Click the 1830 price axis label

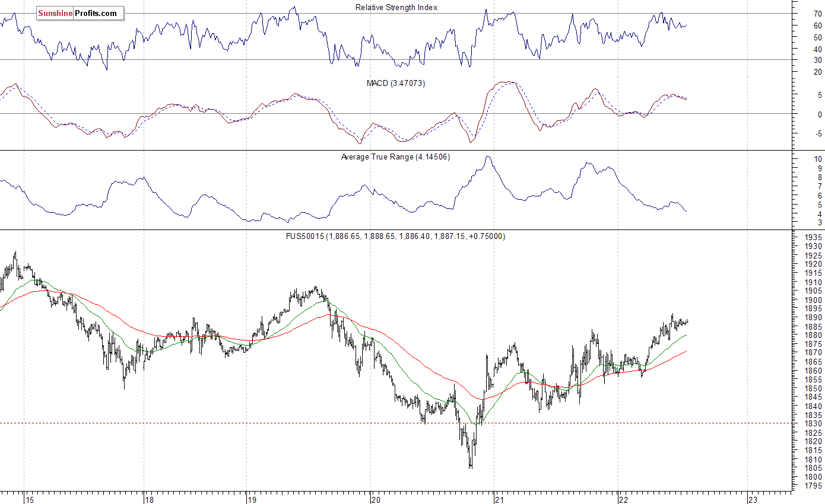[x=813, y=424]
